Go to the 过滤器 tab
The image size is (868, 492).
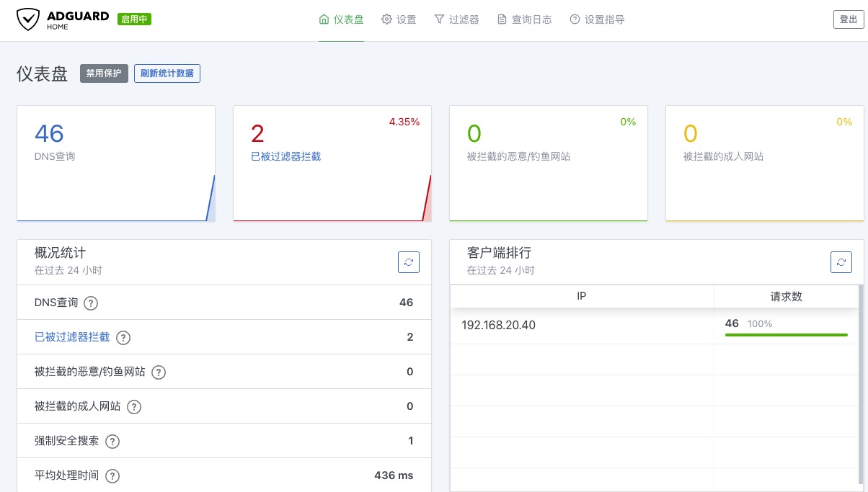[456, 20]
